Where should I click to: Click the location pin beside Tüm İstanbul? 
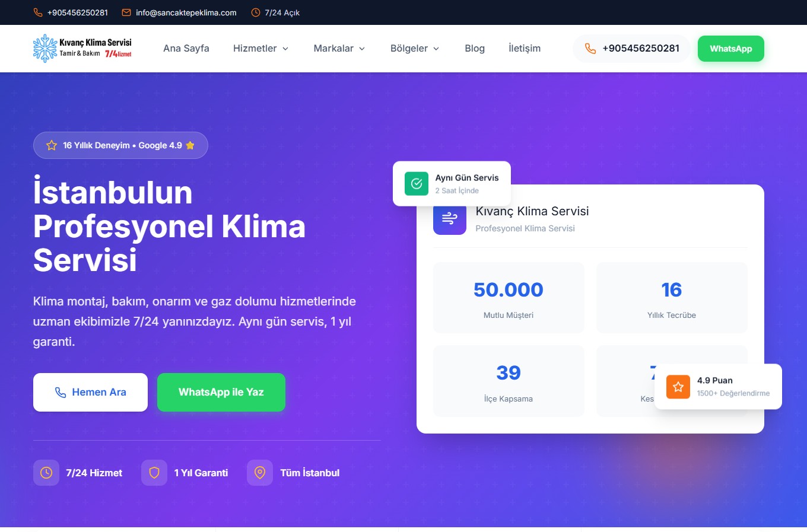259,473
